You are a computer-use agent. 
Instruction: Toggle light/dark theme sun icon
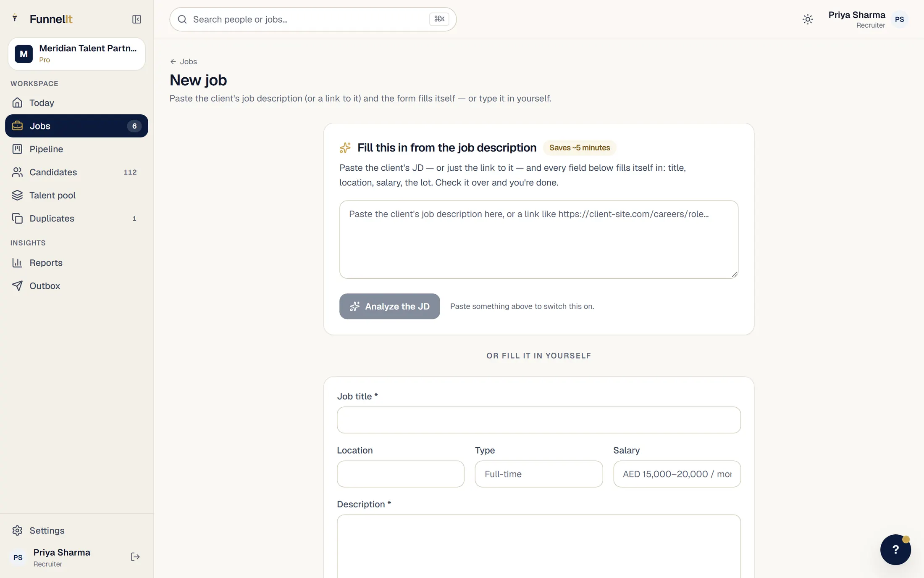point(807,19)
